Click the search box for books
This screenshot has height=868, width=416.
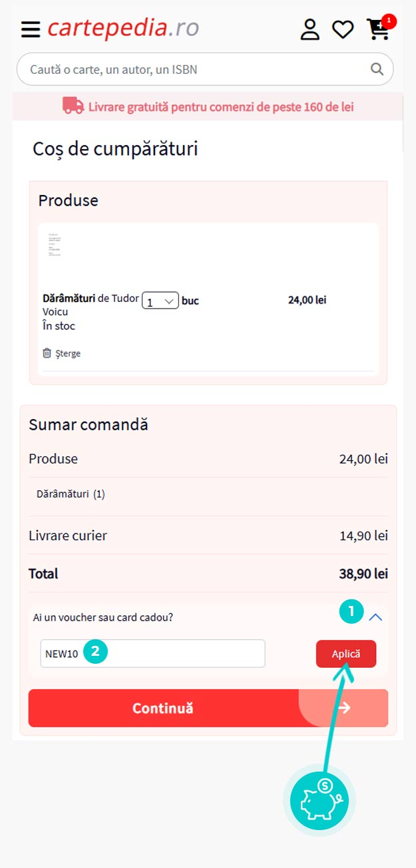(193, 69)
